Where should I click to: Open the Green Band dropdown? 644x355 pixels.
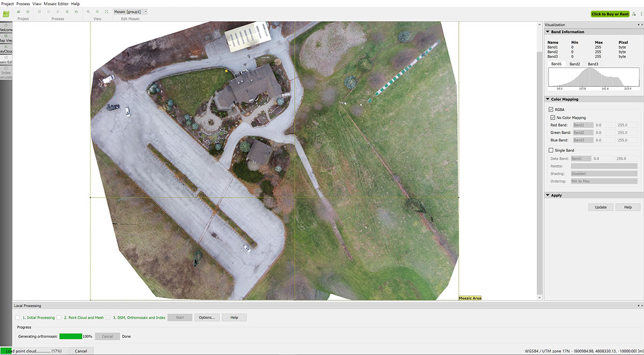click(x=583, y=132)
